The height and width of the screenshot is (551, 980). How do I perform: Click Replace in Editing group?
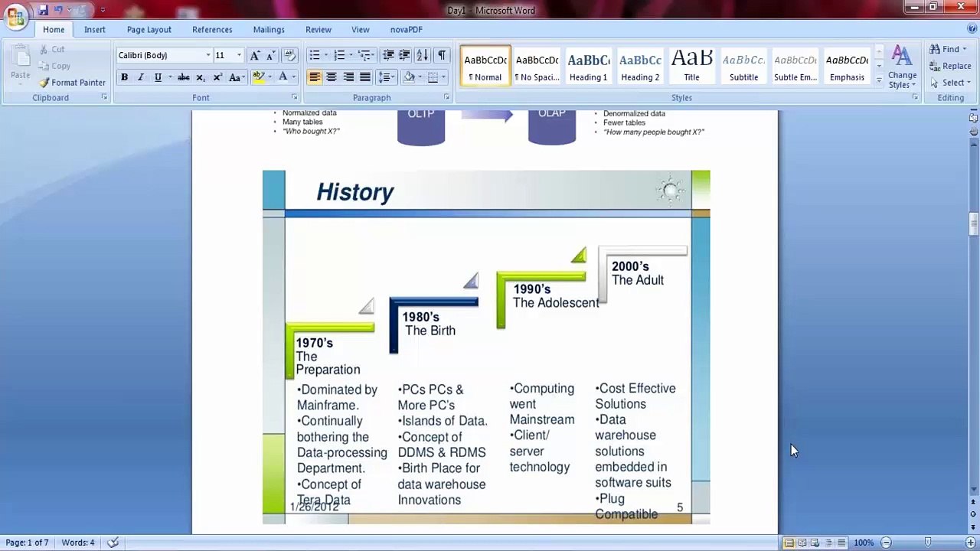pos(950,66)
